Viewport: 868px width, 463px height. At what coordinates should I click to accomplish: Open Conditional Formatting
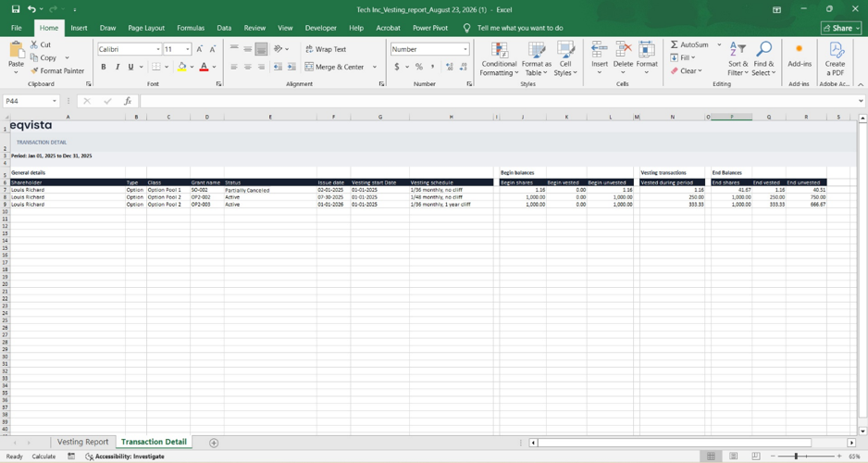pyautogui.click(x=499, y=58)
